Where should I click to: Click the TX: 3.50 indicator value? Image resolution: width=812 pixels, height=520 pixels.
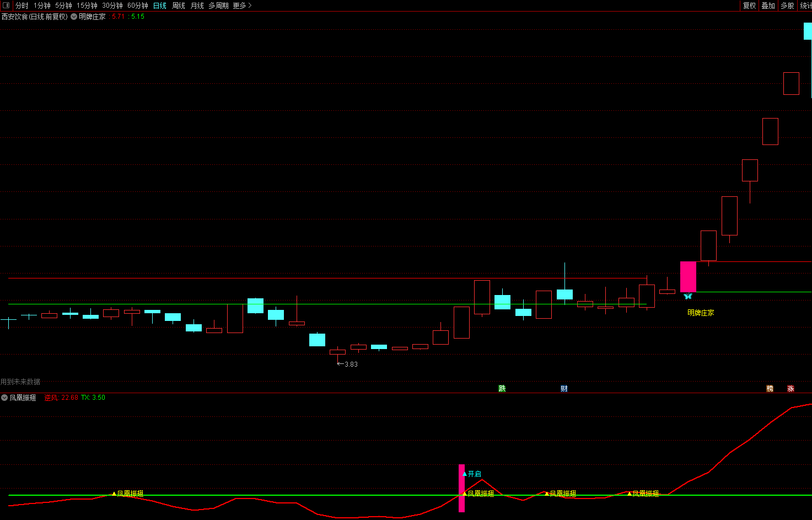[x=93, y=398]
